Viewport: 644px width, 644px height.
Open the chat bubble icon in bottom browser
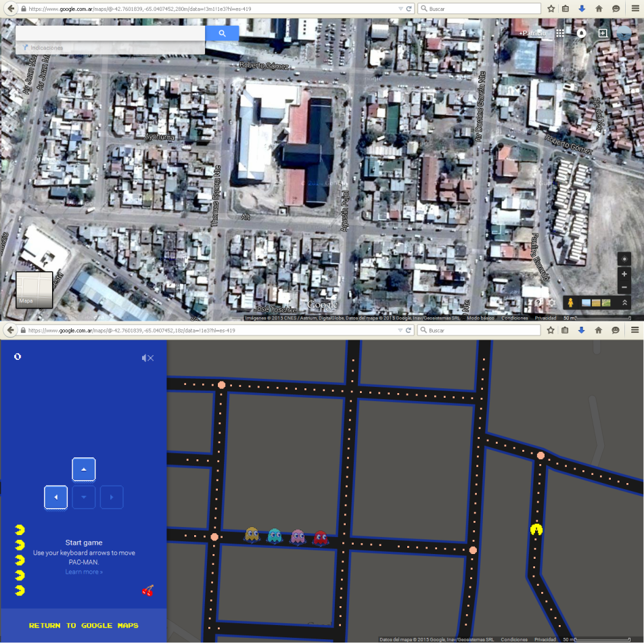click(x=616, y=330)
